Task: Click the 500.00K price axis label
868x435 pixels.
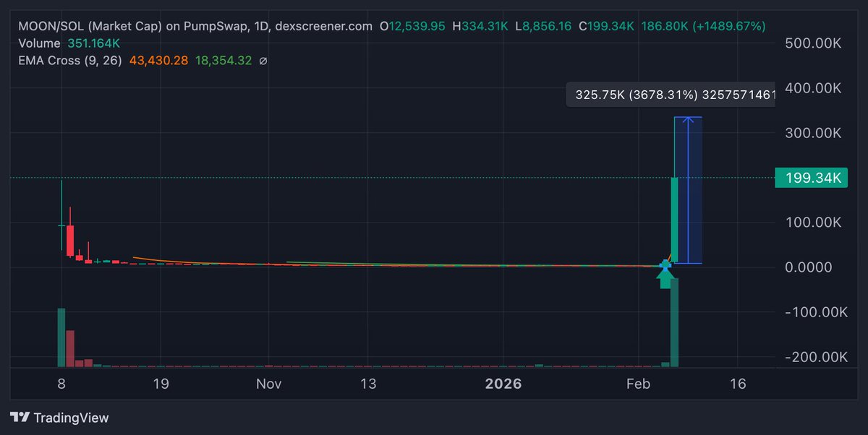Action: pyautogui.click(x=813, y=43)
